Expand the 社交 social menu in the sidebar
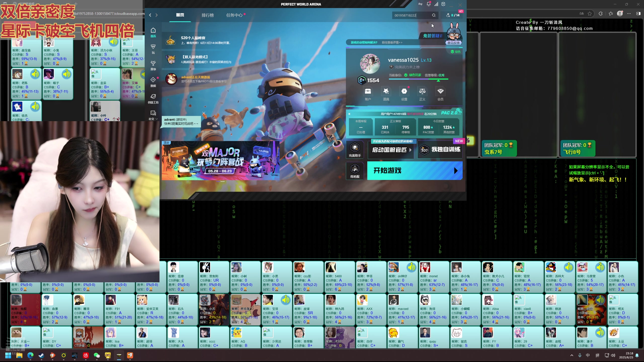The image size is (644, 362). coord(153,115)
